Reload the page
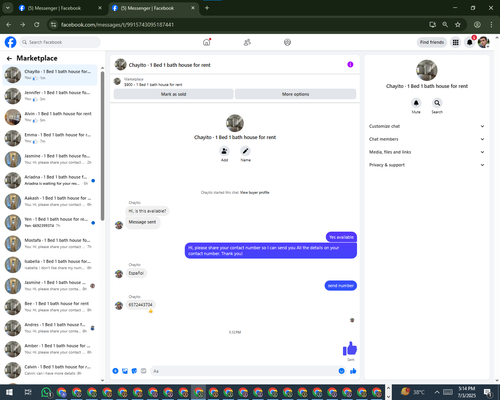This screenshot has width=500, height=400. tap(37, 25)
